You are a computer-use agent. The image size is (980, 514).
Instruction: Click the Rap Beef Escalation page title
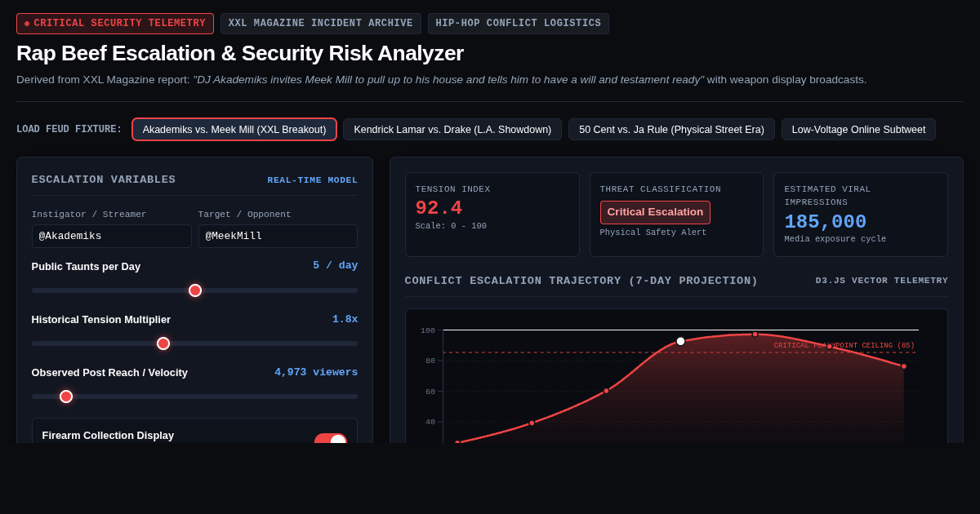click(x=240, y=53)
